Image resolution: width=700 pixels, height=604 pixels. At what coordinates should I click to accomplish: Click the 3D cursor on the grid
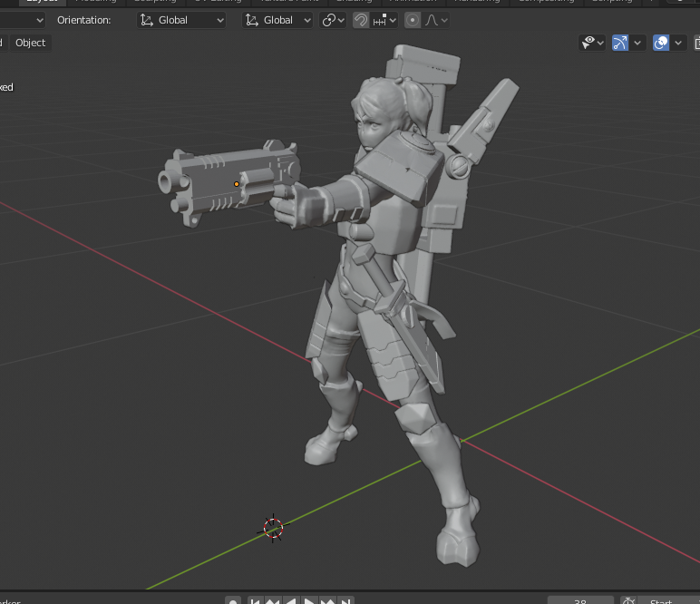(x=273, y=528)
